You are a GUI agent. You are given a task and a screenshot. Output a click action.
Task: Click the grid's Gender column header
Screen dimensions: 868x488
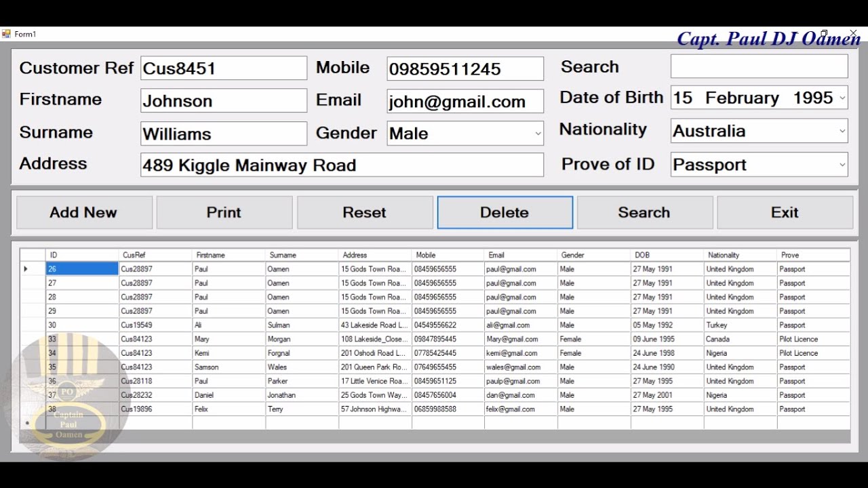(594, 255)
